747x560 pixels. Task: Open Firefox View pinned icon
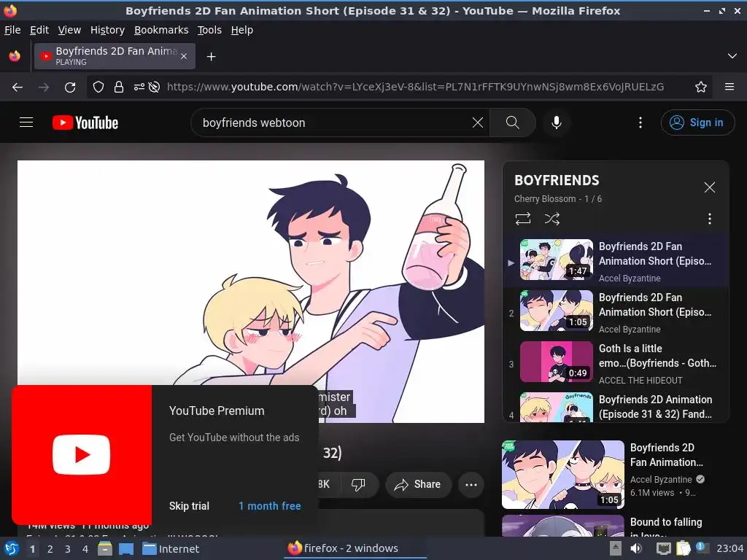click(x=15, y=56)
